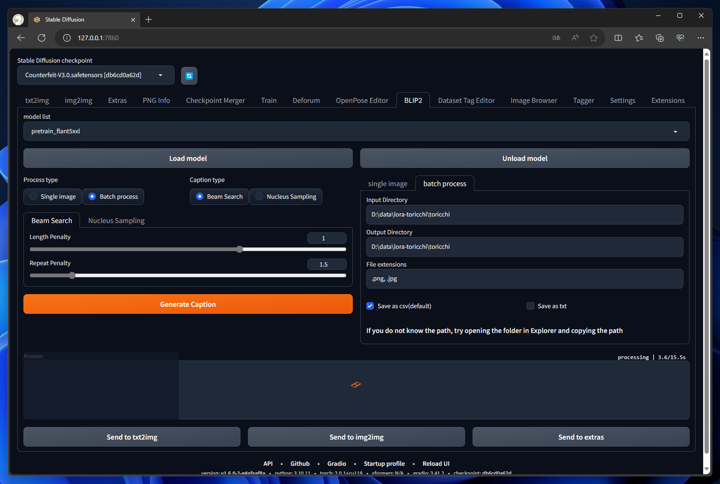
Task: Enable Save as txt checkbox
Action: 530,306
